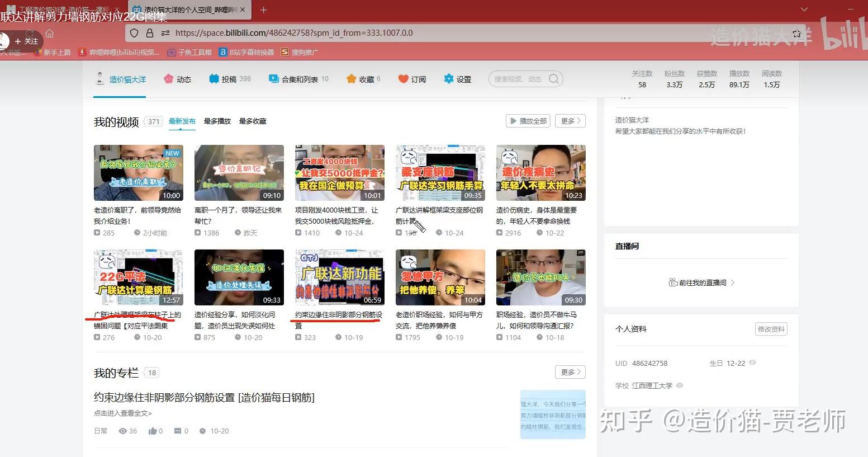The width and height of the screenshot is (868, 457).
Task: Click the 订阅 heart icon
Action: coord(401,79)
